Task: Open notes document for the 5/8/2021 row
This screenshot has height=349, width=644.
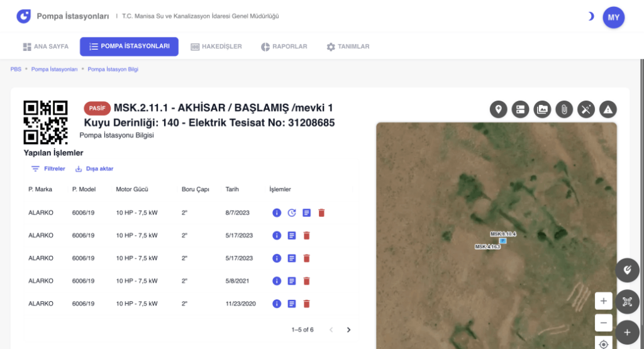Action: (292, 281)
